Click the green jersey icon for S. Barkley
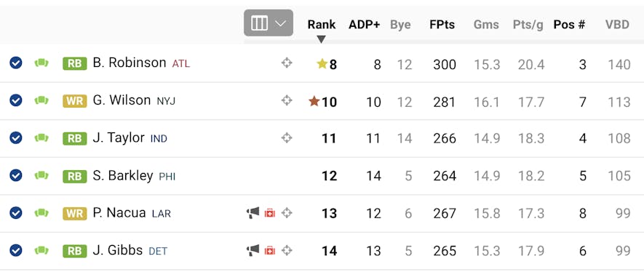 pyautogui.click(x=41, y=175)
